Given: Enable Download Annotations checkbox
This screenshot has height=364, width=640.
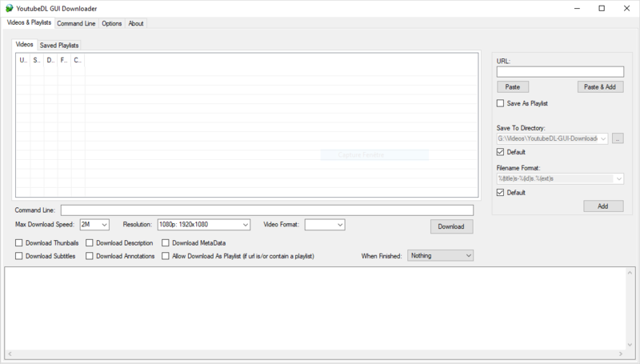Looking at the screenshot, I should click(90, 256).
